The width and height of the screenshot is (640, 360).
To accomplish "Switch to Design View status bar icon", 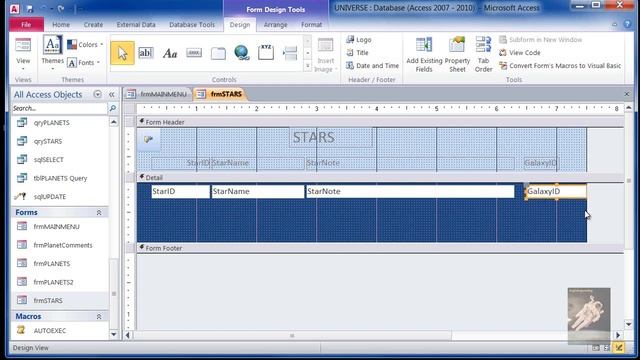I will click(619, 348).
